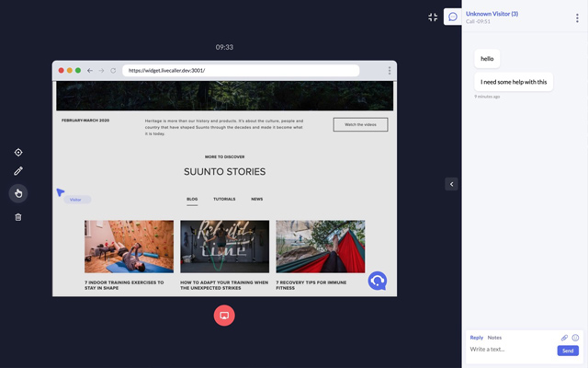Open 7 Indoor Training Exercises article link
Screen dimensions: 588x368
(124, 285)
